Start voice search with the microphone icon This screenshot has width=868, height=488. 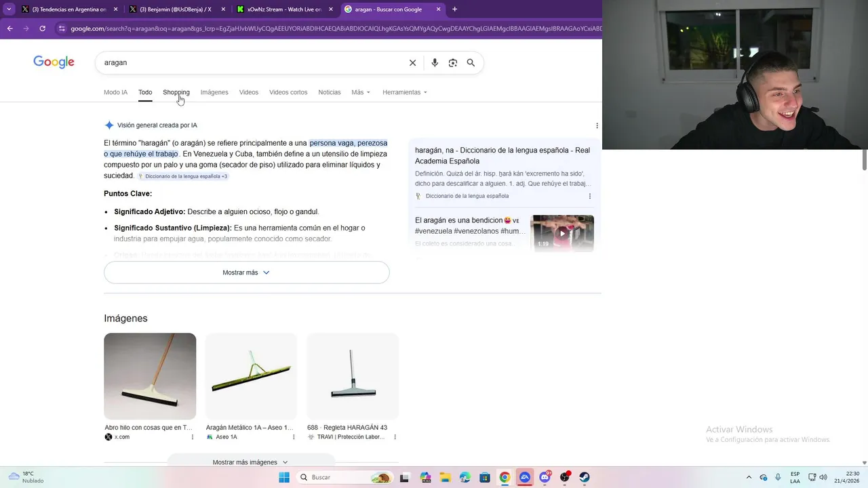[x=435, y=62]
